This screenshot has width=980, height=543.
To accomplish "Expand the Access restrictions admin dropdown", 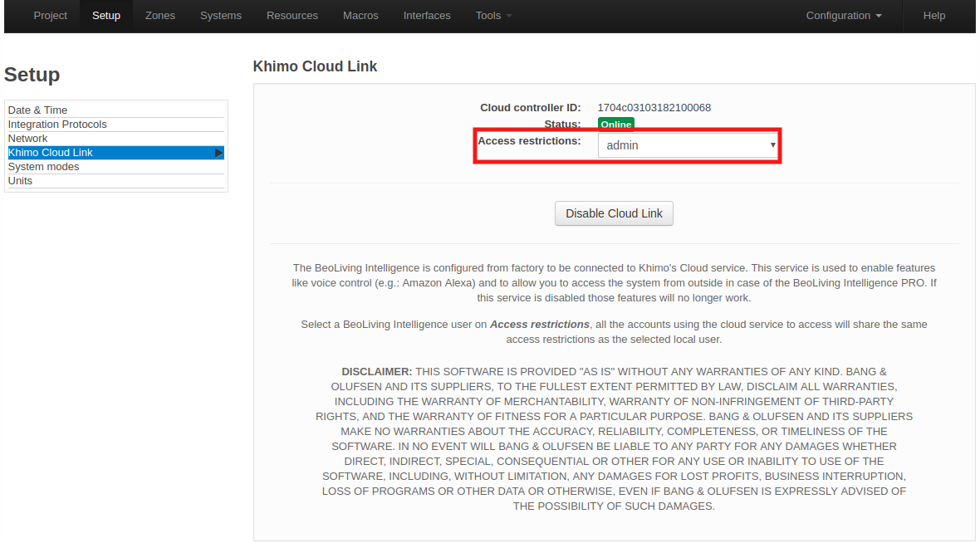I will click(688, 145).
